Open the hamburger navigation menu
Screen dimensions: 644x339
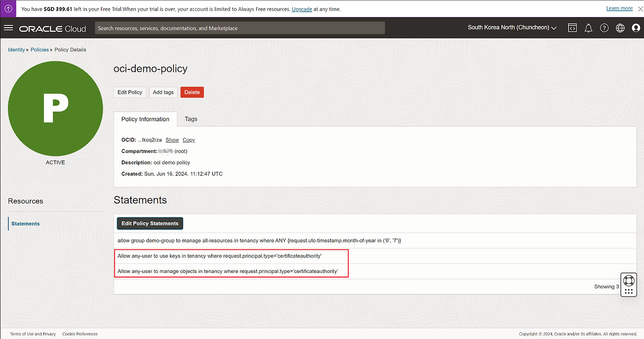pos(8,28)
